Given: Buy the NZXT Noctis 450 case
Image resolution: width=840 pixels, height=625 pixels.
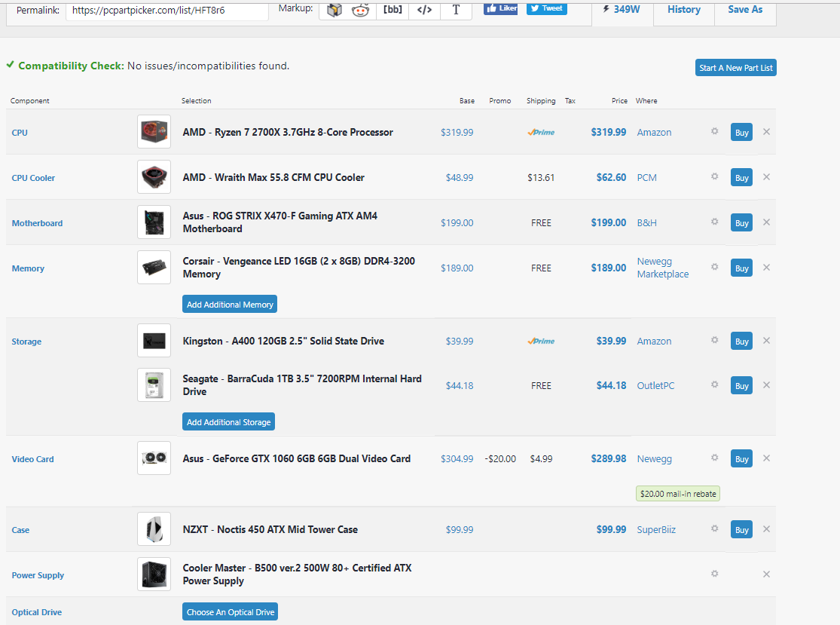Looking at the screenshot, I should coord(741,529).
